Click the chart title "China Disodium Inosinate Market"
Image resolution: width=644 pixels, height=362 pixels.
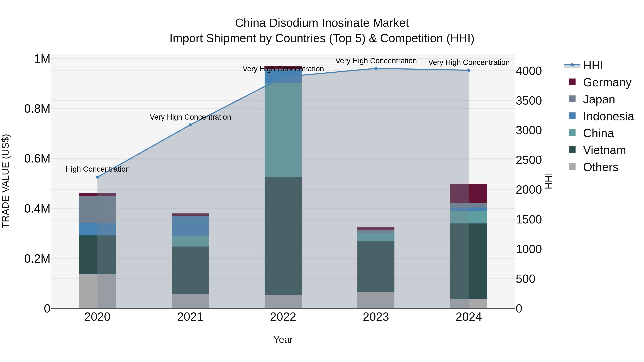pyautogui.click(x=322, y=23)
